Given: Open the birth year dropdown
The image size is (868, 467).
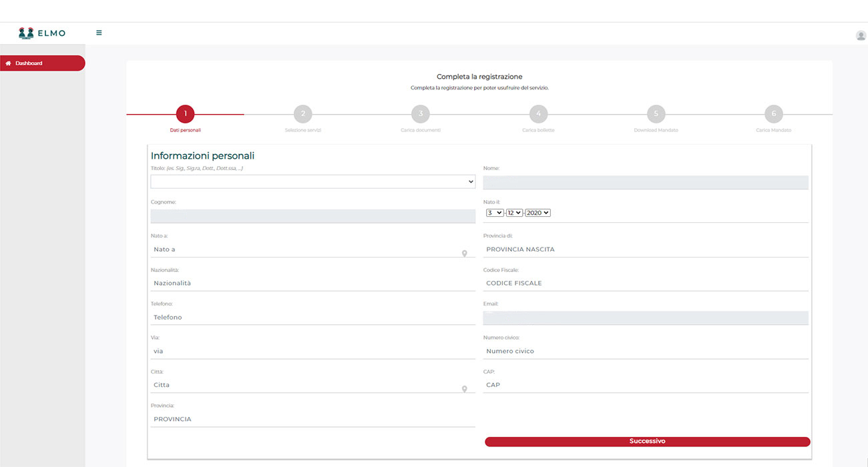Looking at the screenshot, I should pyautogui.click(x=537, y=213).
